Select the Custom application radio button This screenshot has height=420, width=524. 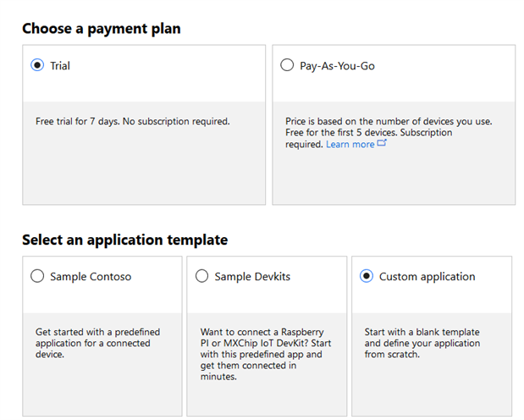[x=367, y=276]
